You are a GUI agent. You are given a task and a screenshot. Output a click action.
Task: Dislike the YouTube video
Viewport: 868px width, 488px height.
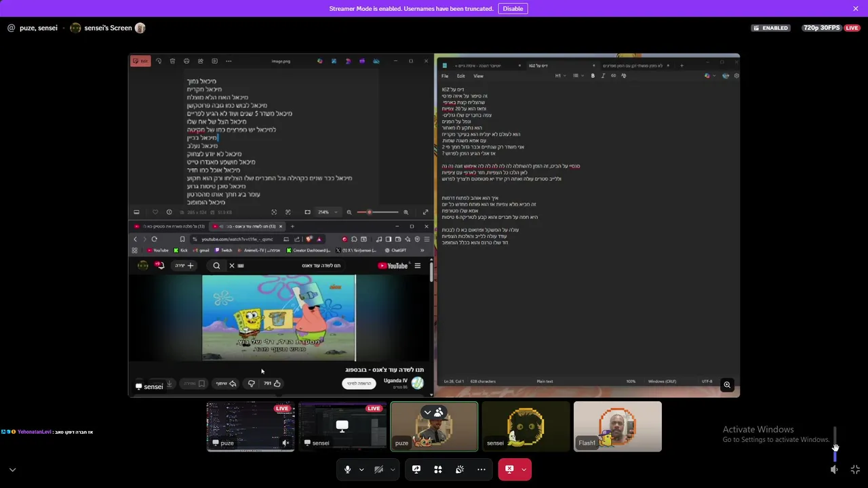click(x=251, y=384)
